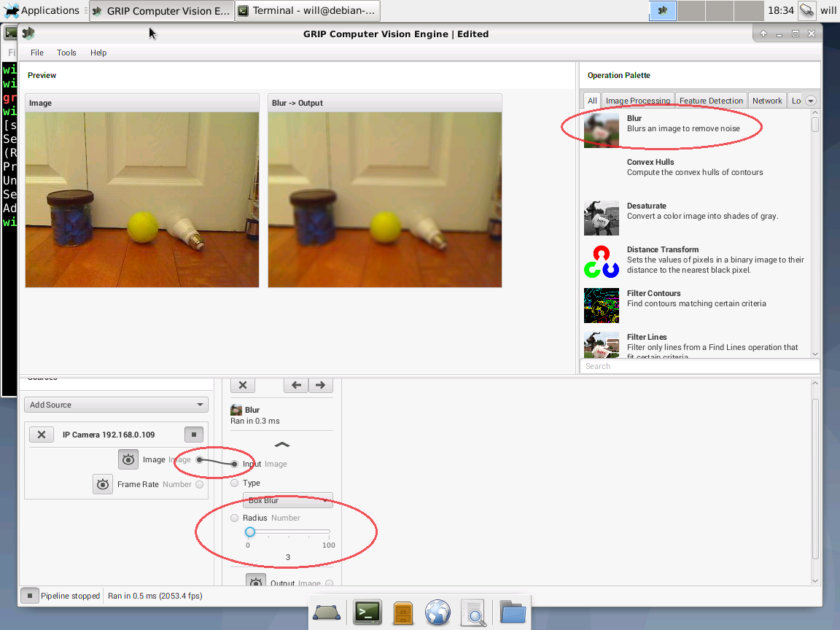
Task: Stop the IP Camera source
Action: pyautogui.click(x=193, y=435)
